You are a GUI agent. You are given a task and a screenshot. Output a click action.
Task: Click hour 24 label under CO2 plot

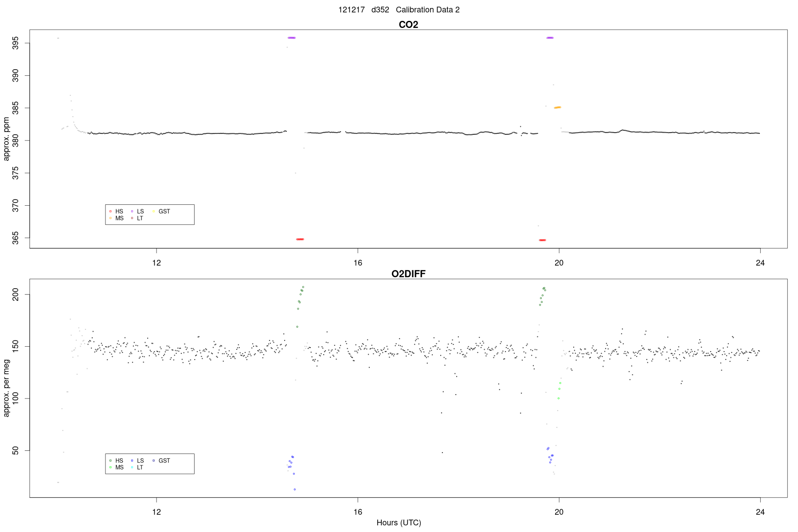760,263
